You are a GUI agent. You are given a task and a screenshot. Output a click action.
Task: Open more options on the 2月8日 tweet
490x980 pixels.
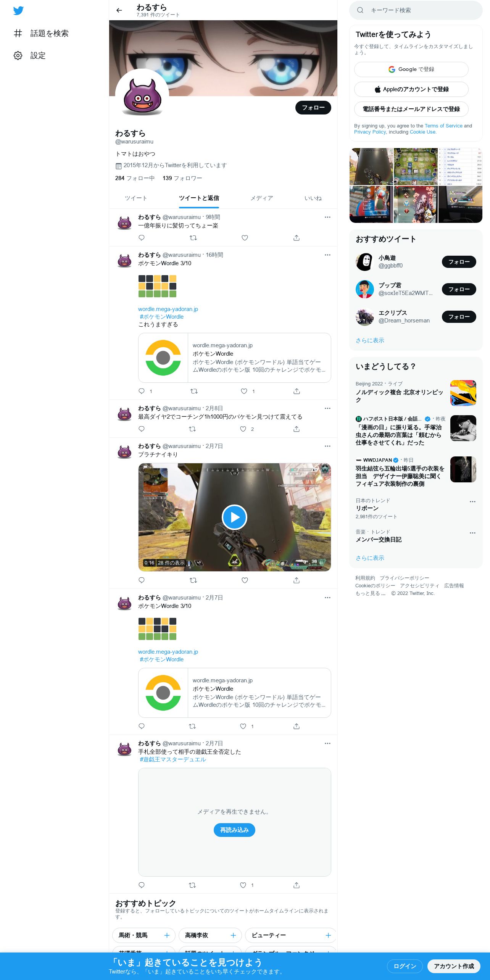click(327, 408)
